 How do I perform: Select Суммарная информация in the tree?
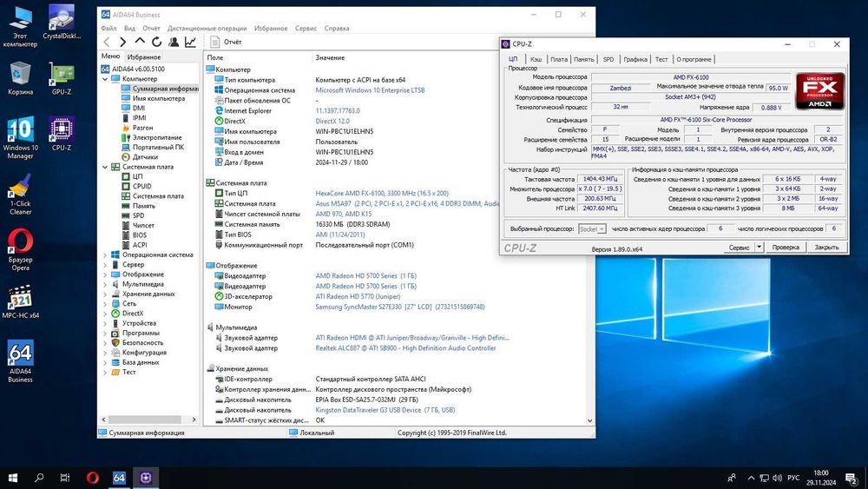(x=160, y=89)
